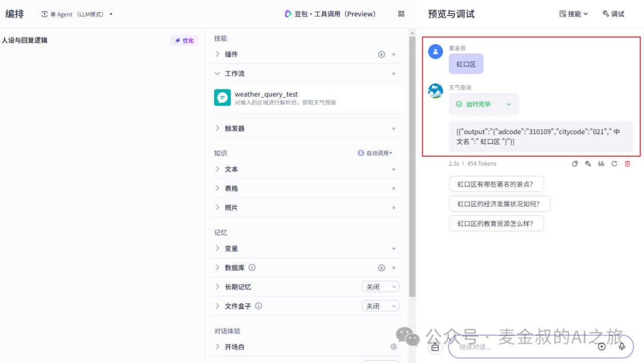The width and height of the screenshot is (644, 363).
Task: Attach a file using the input plus icon
Action: coord(602,346)
